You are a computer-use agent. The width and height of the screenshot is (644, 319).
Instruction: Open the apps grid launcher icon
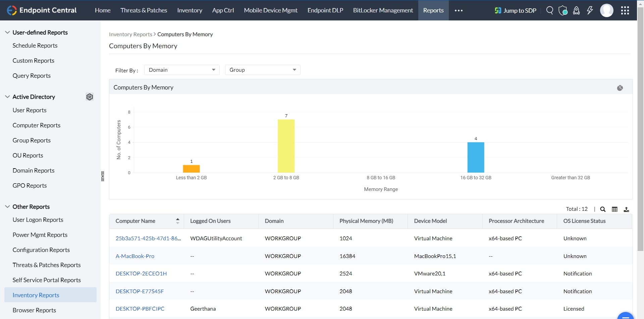(625, 10)
